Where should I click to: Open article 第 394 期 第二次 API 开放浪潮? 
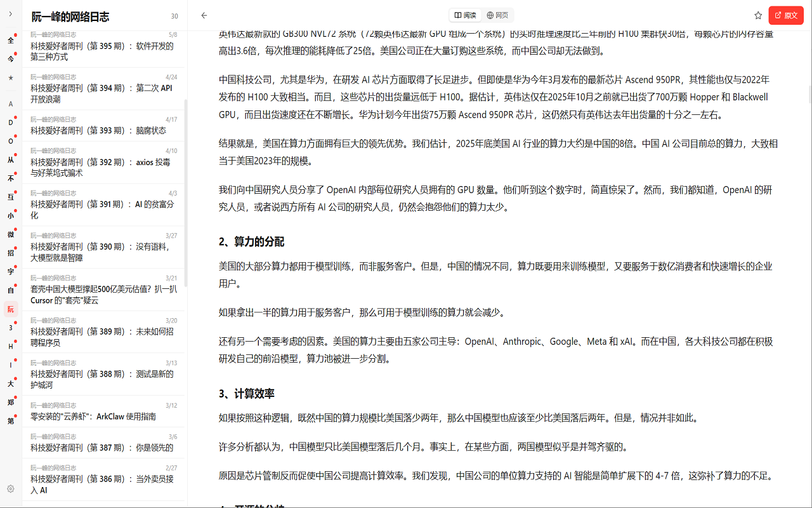click(105, 89)
